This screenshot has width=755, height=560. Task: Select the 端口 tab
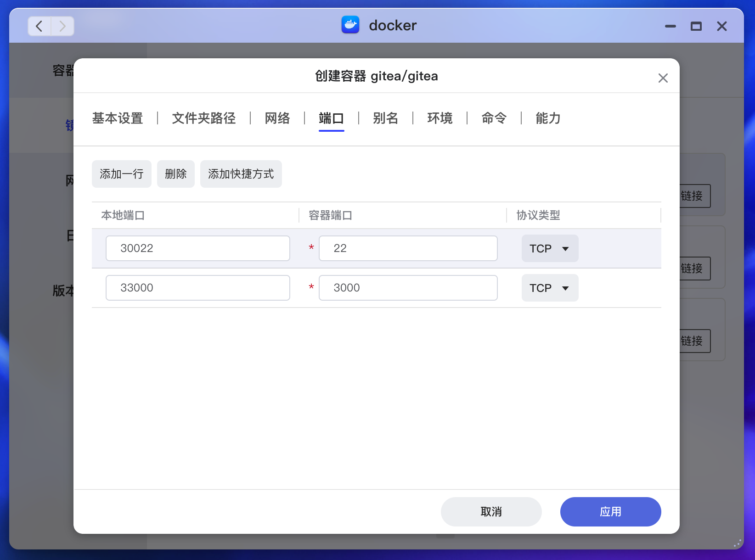(332, 118)
